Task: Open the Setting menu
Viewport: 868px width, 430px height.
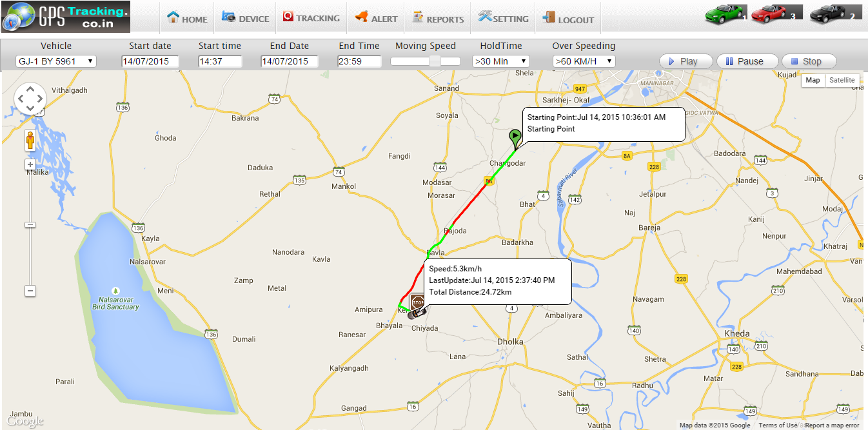Action: (x=504, y=17)
